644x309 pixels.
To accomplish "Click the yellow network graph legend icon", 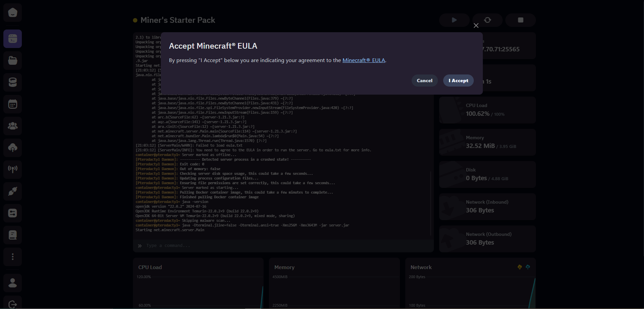I will (x=520, y=267).
